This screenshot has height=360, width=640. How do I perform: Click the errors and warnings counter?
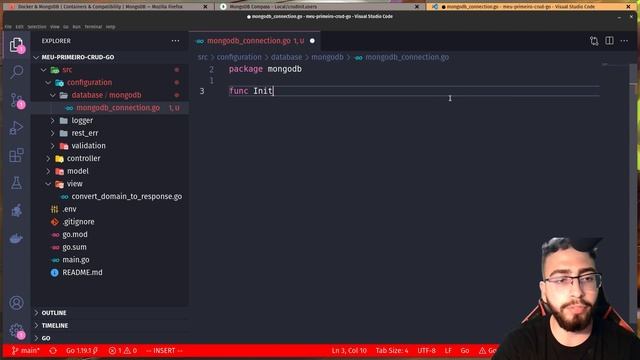(122, 351)
